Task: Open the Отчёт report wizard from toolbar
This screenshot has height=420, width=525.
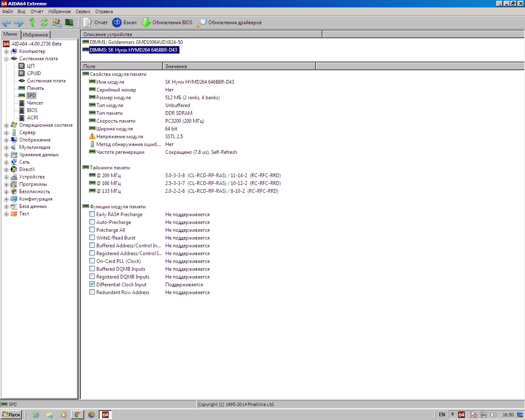Action: [x=96, y=23]
